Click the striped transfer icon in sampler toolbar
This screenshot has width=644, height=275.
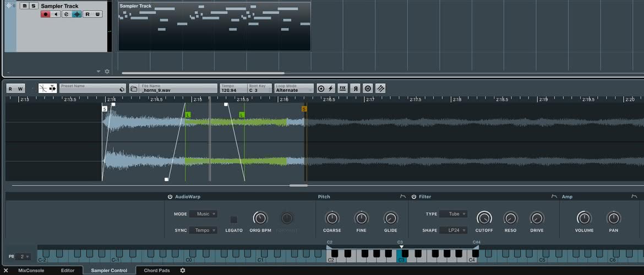coord(380,88)
